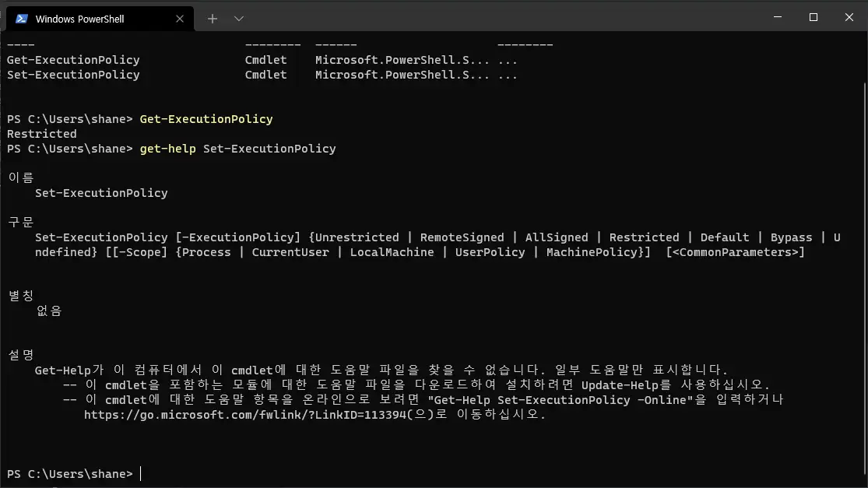Click 'LocalMachine' in the scope options
Image resolution: width=868 pixels, height=488 pixels.
click(x=392, y=252)
